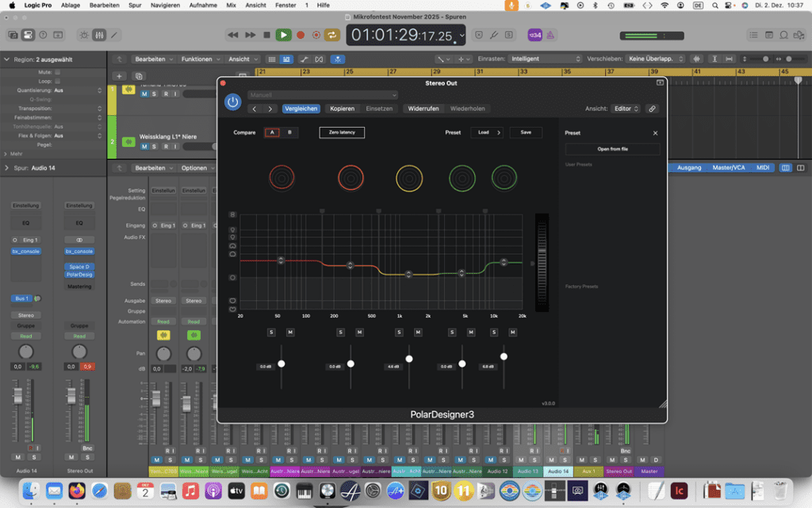
Task: Click the third band gain slider handle
Action: 409,359
